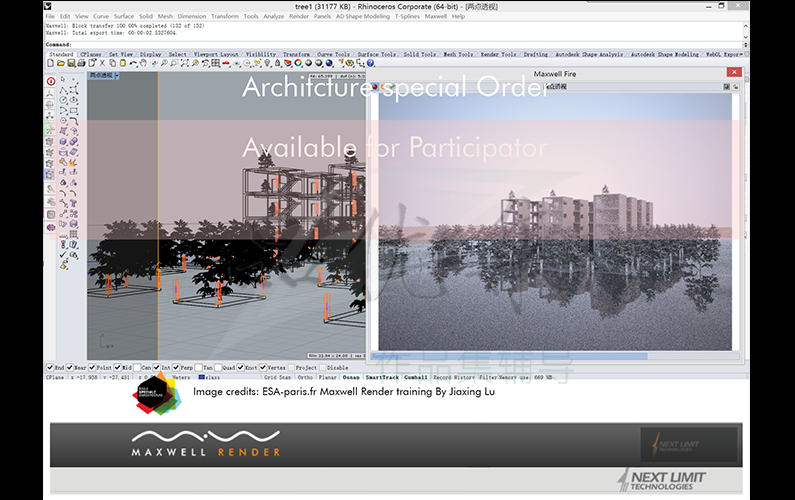Click the Undo arrow icon
This screenshot has height=500, width=795.
(x=133, y=63)
